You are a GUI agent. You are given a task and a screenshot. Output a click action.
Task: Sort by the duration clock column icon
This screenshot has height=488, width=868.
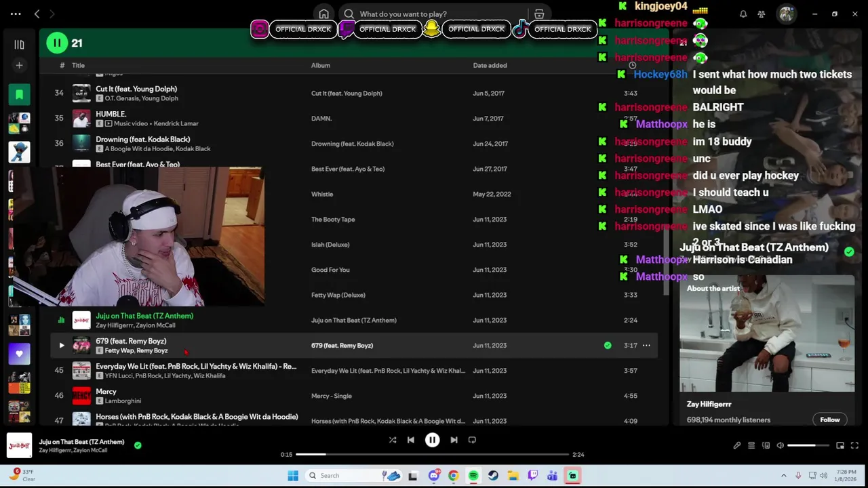point(632,66)
